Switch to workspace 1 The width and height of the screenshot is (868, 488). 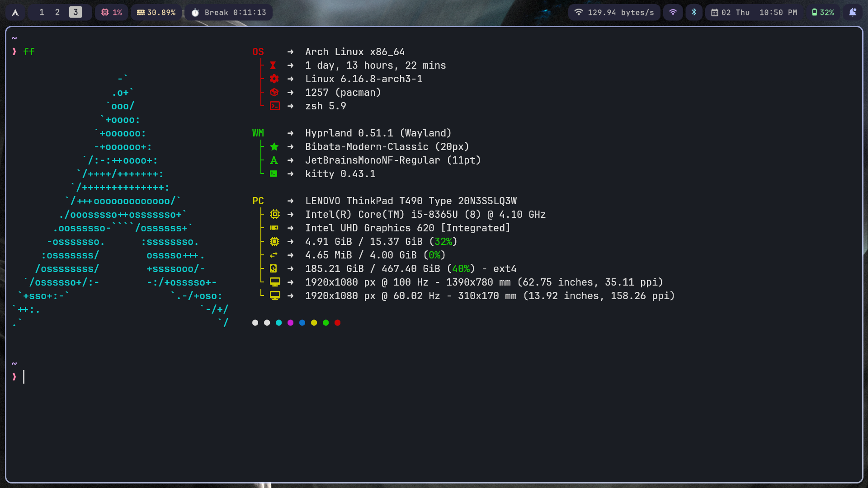click(42, 12)
